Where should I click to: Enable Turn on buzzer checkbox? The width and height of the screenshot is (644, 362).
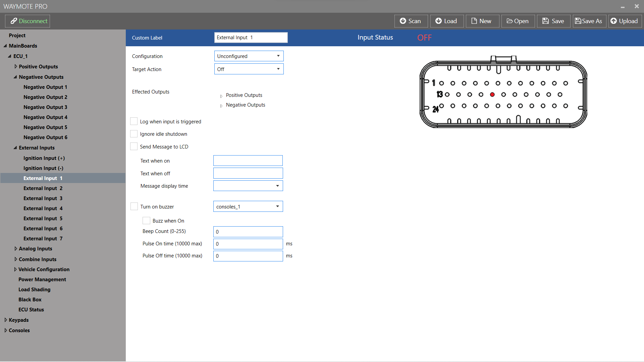pos(134,206)
